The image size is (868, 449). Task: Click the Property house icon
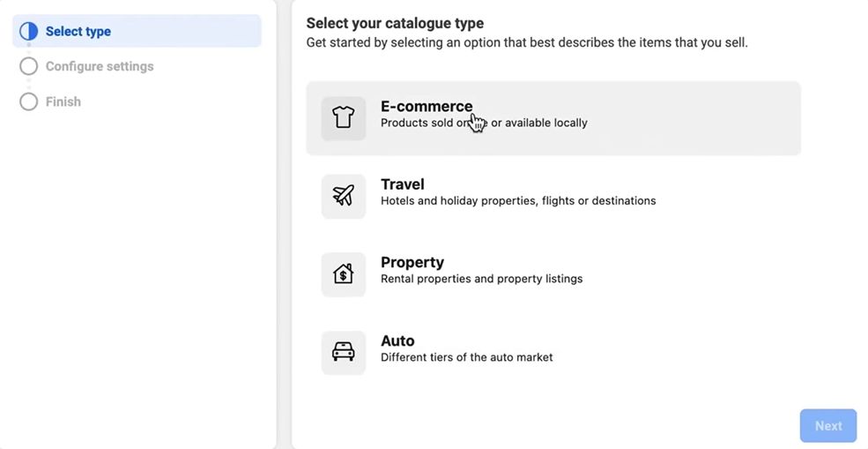343,274
